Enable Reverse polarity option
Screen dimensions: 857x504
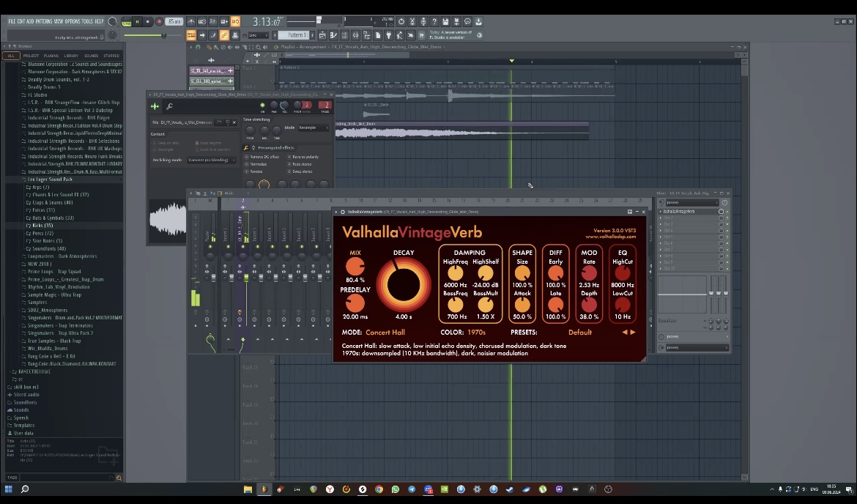(303, 157)
